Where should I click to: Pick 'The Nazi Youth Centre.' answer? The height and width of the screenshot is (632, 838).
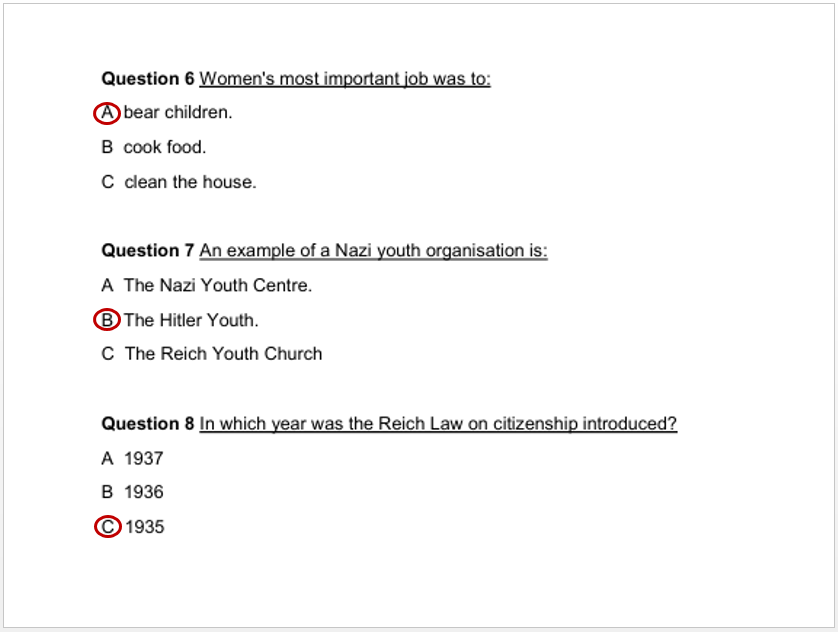point(218,286)
